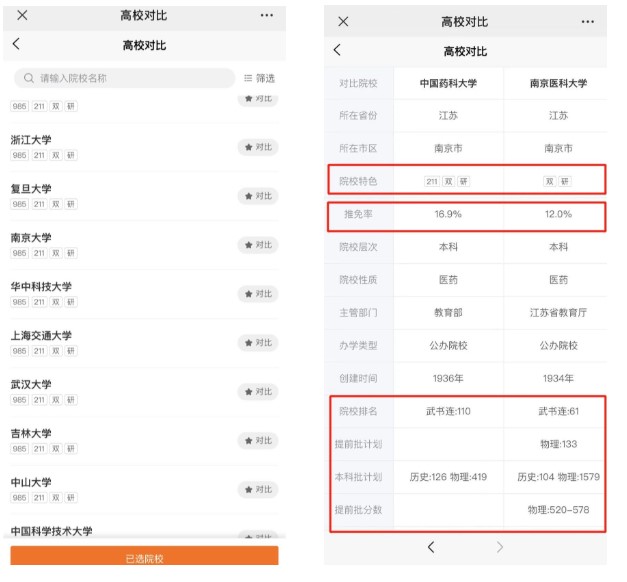This screenshot has height=582, width=627.
Task: Click the 12.0% 推免率 value
Action: 558,214
